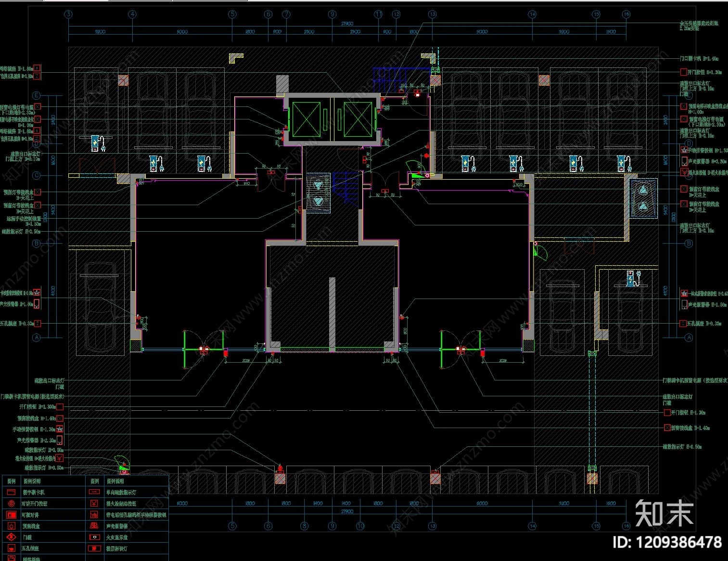Image resolution: width=728 pixels, height=561 pixels.
Task: Click the left-side 消火栓按钮 callout symbol
Action: tap(60, 458)
